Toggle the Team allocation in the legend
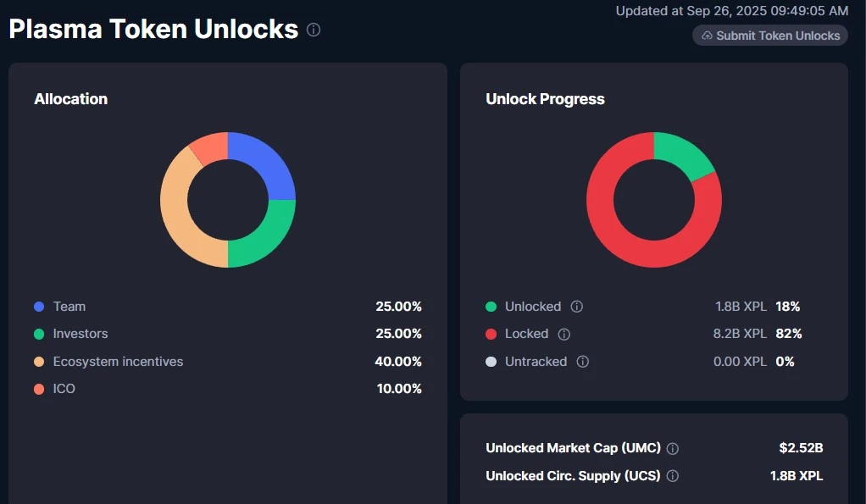 click(x=69, y=306)
